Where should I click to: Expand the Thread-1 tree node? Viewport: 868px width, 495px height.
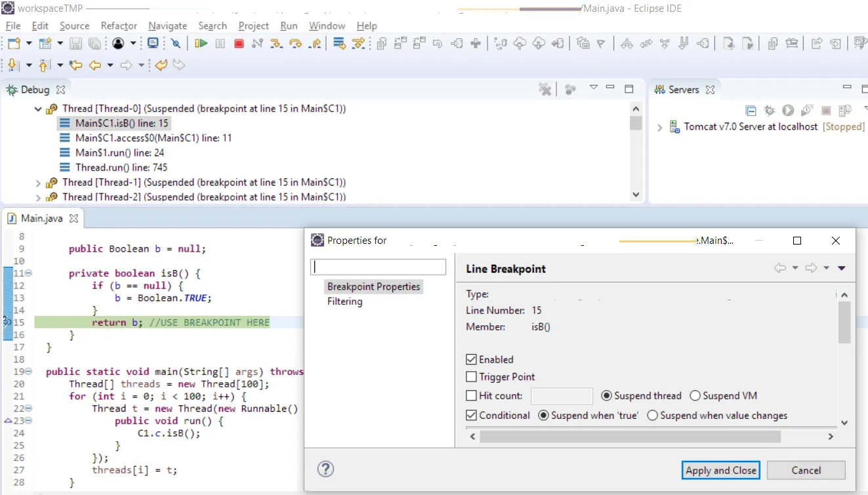(x=38, y=183)
